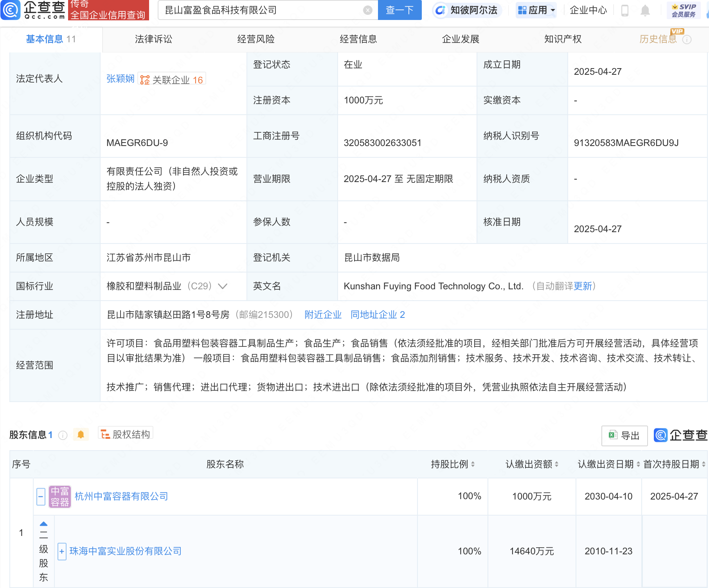Switch to 经营风险 tab
This screenshot has height=588, width=709.
[x=256, y=39]
